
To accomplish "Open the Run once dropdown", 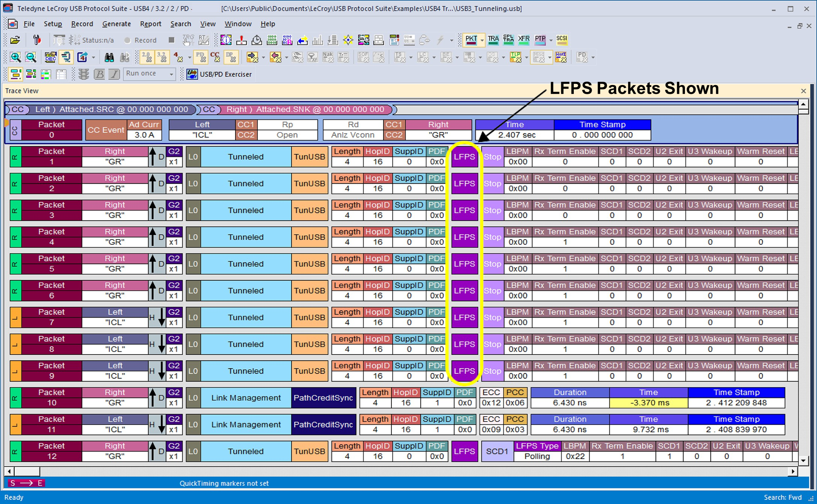I will (149, 74).
